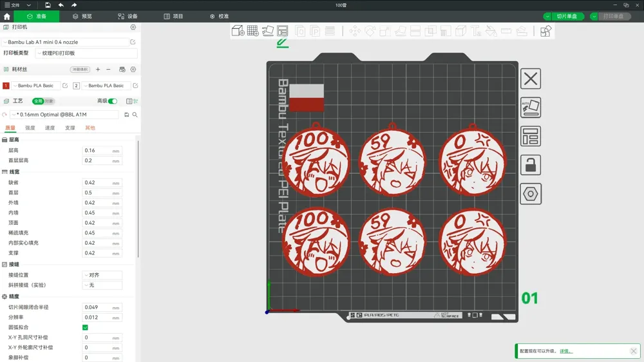
Task: Click the Add plate grid icon
Action: coord(253,31)
